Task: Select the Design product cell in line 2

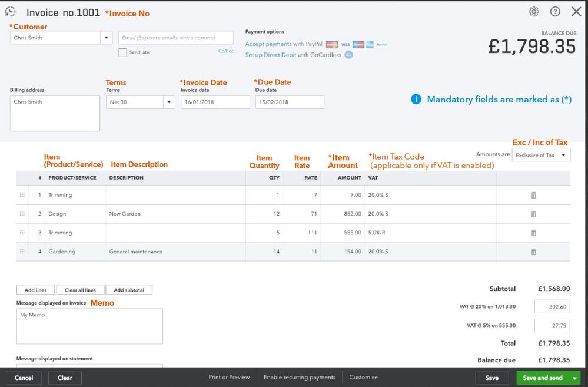Action: pyautogui.click(x=75, y=214)
